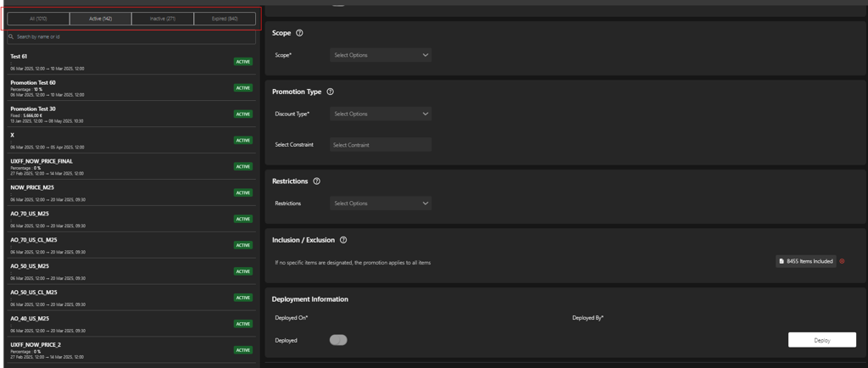This screenshot has height=368, width=868.
Task: Click the ACTIVE badge on Promotion Test 30
Action: [243, 114]
